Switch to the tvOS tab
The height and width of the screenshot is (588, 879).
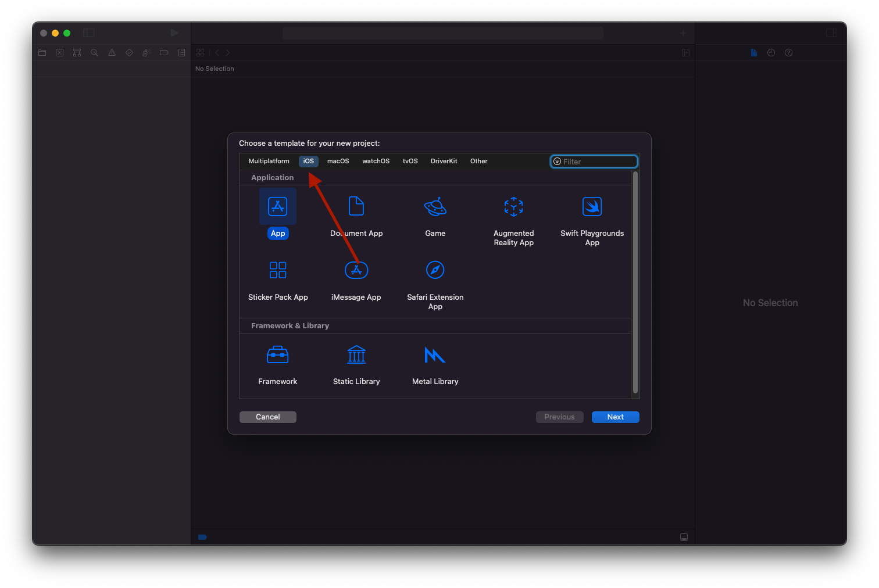click(410, 162)
